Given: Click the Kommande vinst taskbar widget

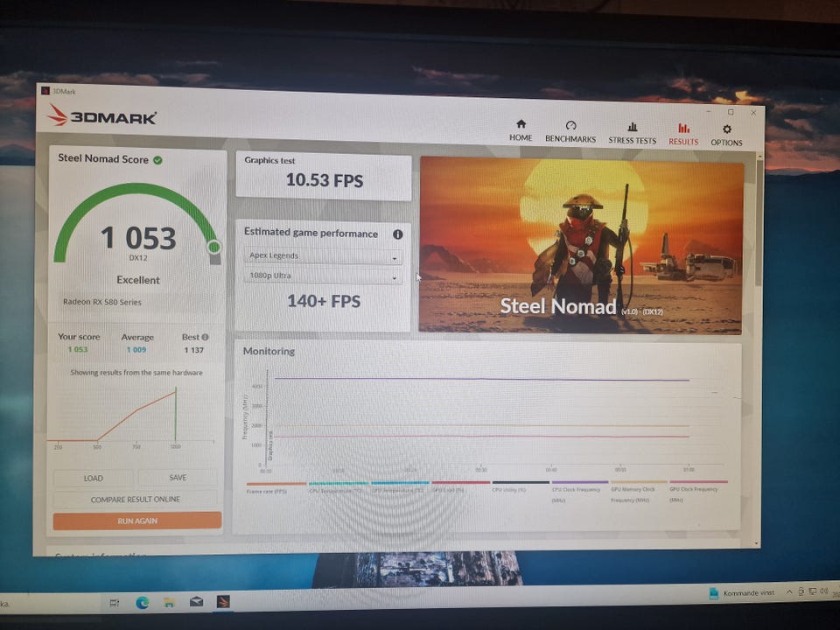Looking at the screenshot, I should point(742,593).
